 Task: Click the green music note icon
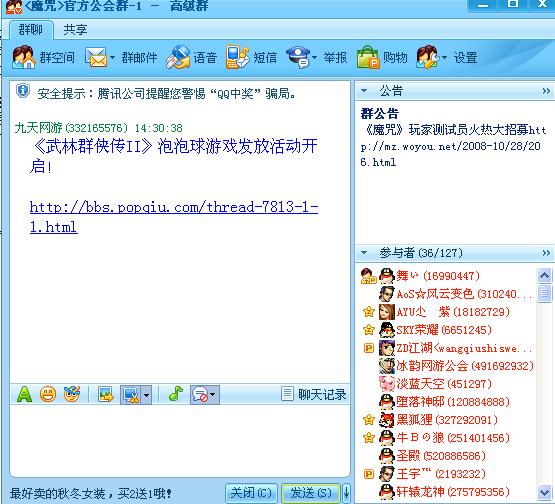pos(176,394)
